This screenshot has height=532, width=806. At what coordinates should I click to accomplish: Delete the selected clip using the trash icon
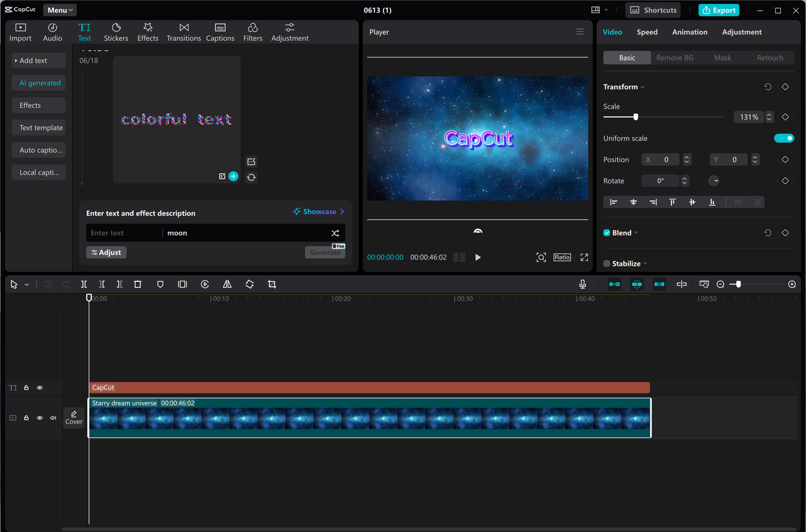[x=138, y=284]
